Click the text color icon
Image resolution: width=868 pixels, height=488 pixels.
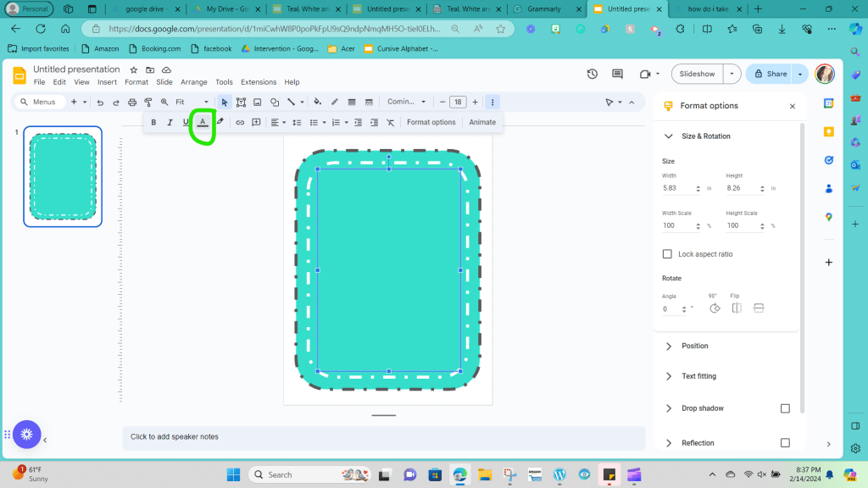coord(203,122)
